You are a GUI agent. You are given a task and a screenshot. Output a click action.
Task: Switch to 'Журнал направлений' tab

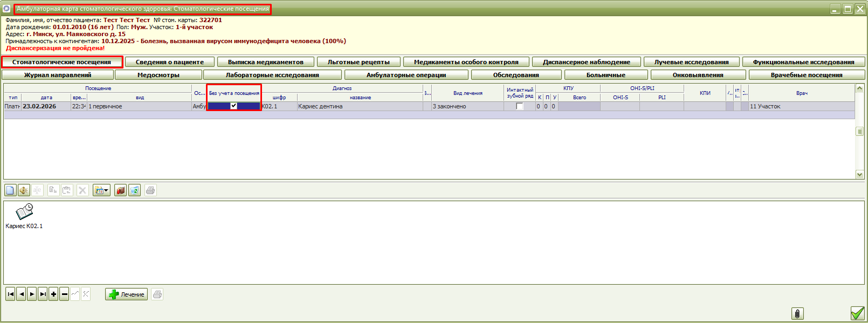click(58, 75)
